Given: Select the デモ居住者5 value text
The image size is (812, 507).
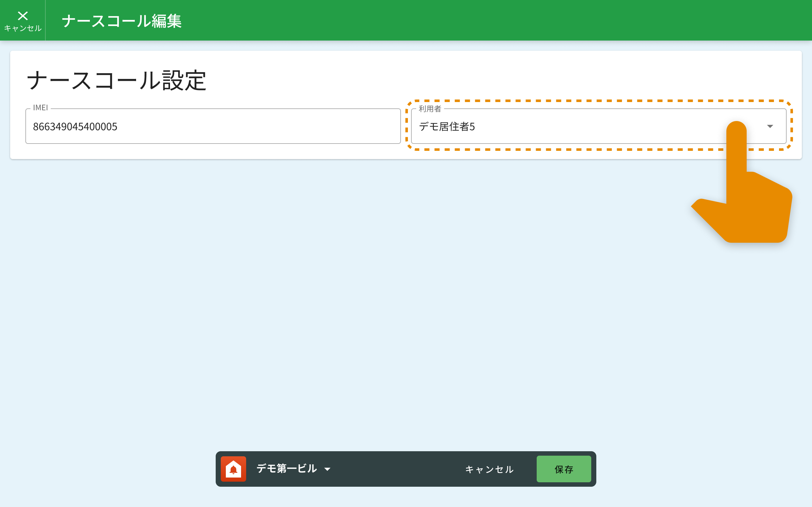Looking at the screenshot, I should 447,126.
